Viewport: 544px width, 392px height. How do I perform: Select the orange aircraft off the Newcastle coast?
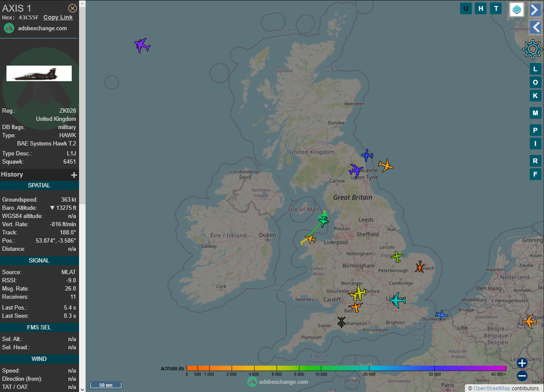[x=385, y=165]
